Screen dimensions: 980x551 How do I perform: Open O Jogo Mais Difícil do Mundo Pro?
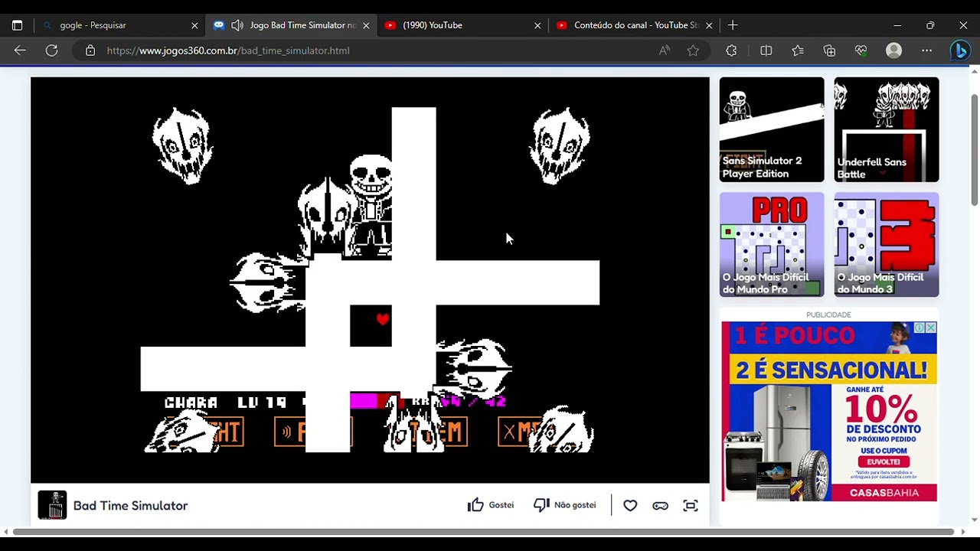pyautogui.click(x=772, y=244)
